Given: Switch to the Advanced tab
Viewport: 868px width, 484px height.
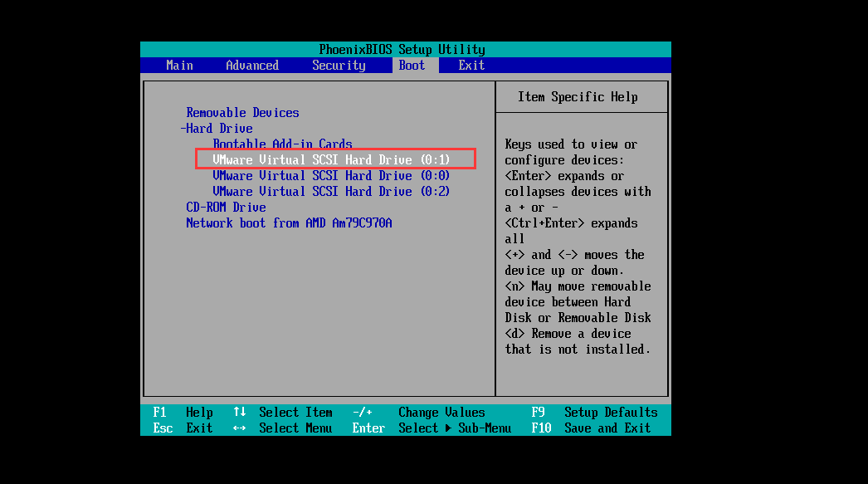Looking at the screenshot, I should coord(252,66).
